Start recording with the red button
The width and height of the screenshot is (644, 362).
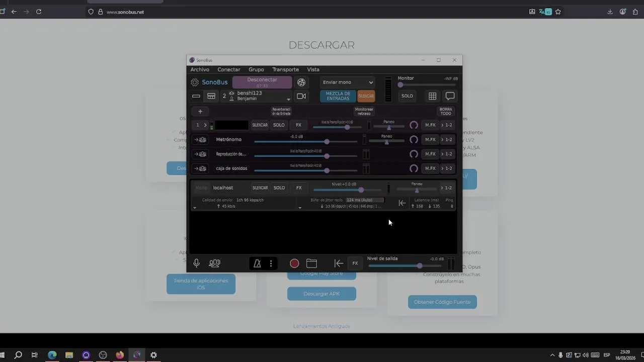click(294, 263)
